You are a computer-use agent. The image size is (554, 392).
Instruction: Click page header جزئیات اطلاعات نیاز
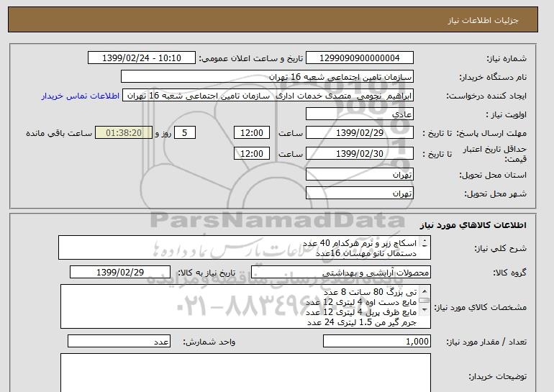483,20
